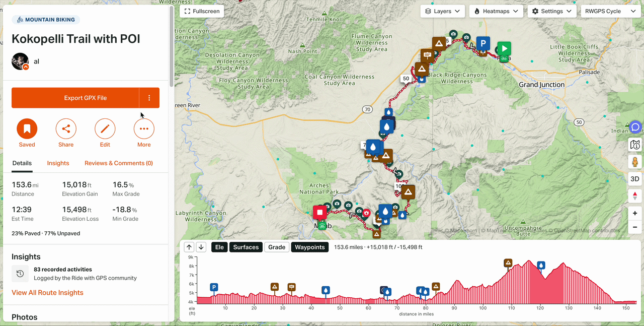Reset map orientation with the compass icon
This screenshot has width=644, height=326.
635,196
